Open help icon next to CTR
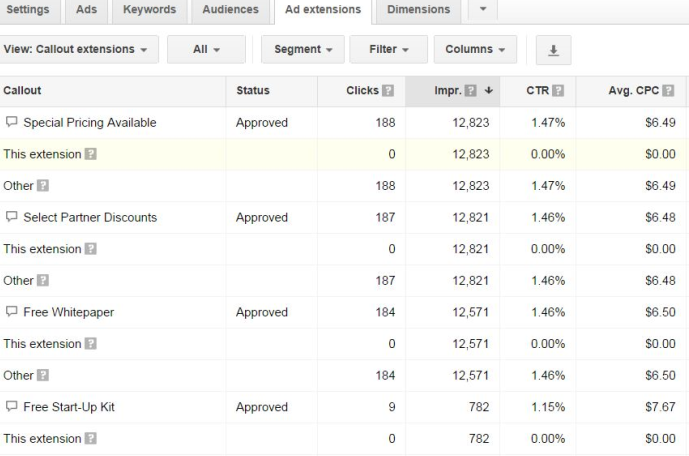This screenshot has width=689, height=456. [558, 90]
